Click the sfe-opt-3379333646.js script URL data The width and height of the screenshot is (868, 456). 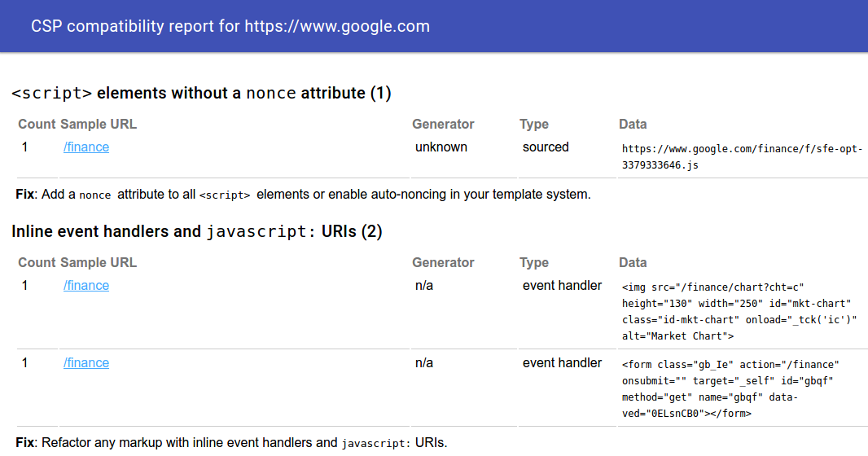[x=741, y=156]
